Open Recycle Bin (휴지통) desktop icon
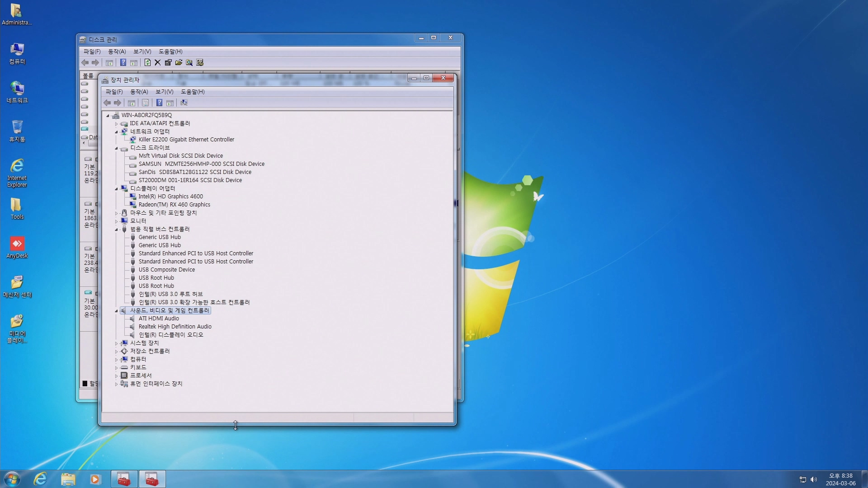 click(x=17, y=131)
